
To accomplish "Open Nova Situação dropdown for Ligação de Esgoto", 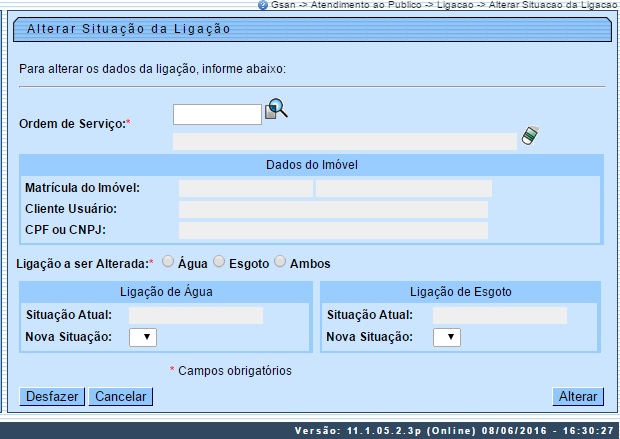I will [x=447, y=337].
